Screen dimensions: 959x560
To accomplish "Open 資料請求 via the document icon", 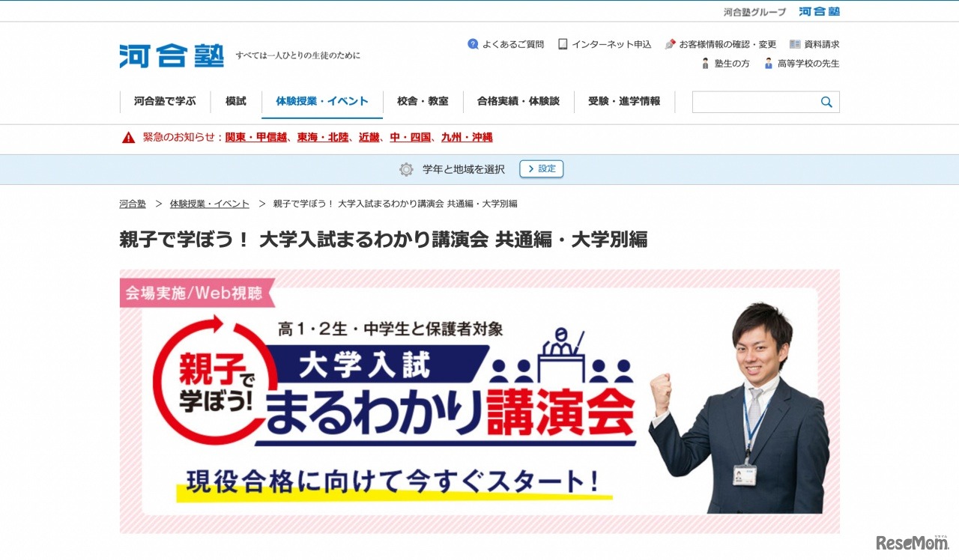I will pyautogui.click(x=794, y=43).
